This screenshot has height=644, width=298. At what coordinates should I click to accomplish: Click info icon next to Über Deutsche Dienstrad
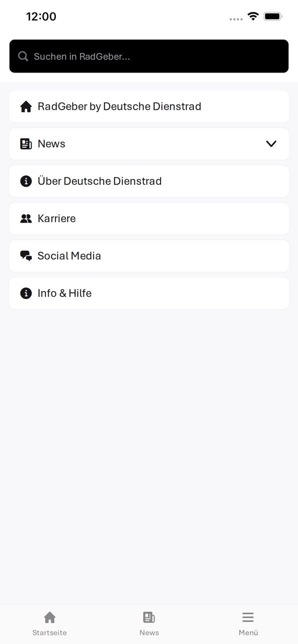tap(26, 181)
